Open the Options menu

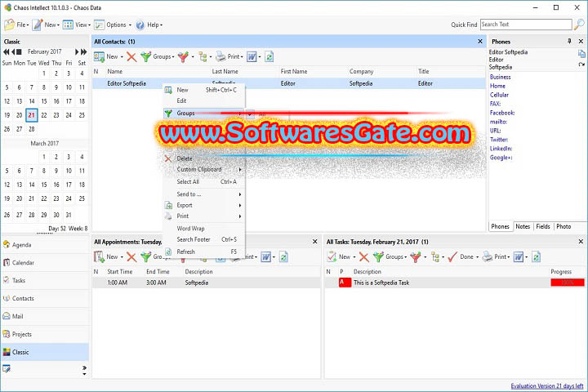pos(113,24)
